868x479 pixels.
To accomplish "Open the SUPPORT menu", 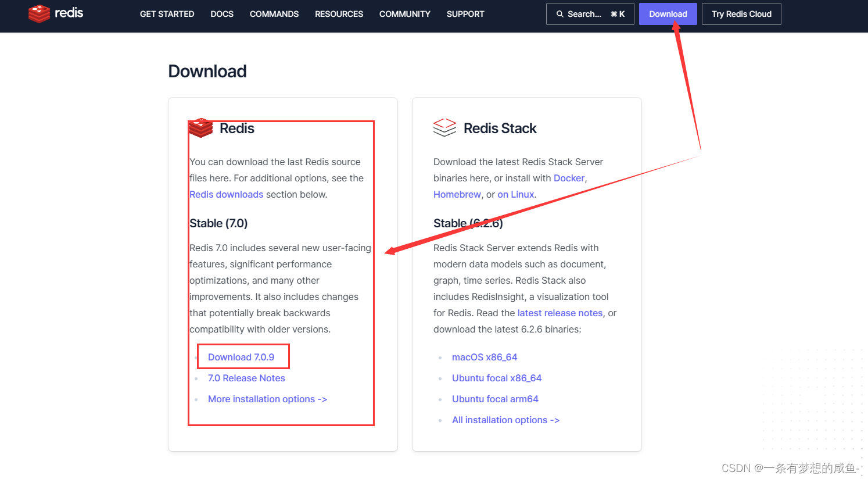I will click(465, 14).
